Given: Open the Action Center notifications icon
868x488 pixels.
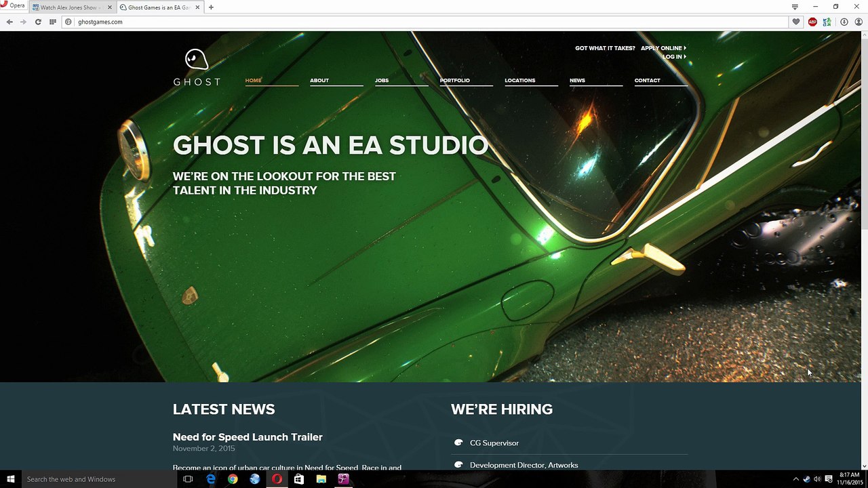Looking at the screenshot, I should pos(829,479).
